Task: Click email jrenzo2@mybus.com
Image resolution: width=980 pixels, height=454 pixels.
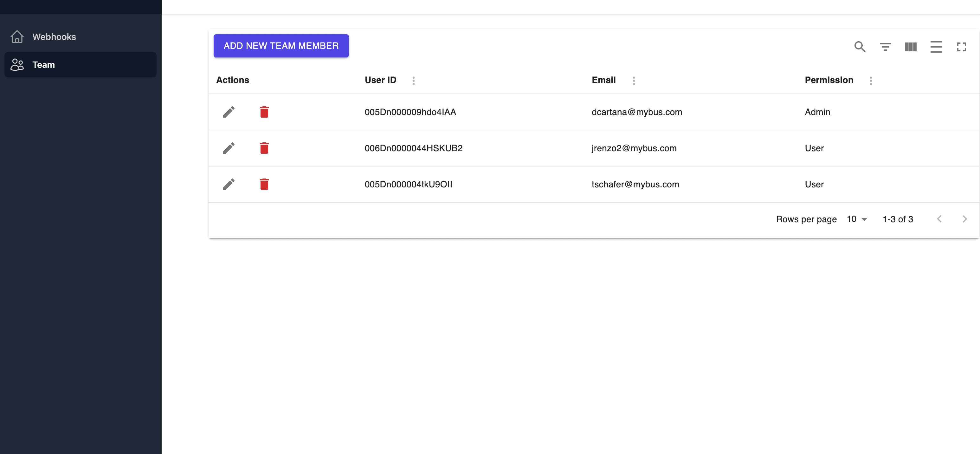Action: tap(634, 148)
